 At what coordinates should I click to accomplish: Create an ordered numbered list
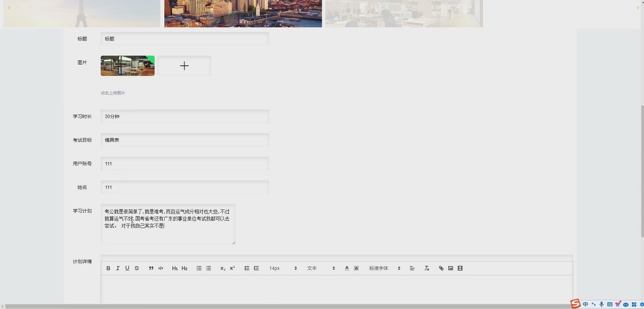(199, 268)
